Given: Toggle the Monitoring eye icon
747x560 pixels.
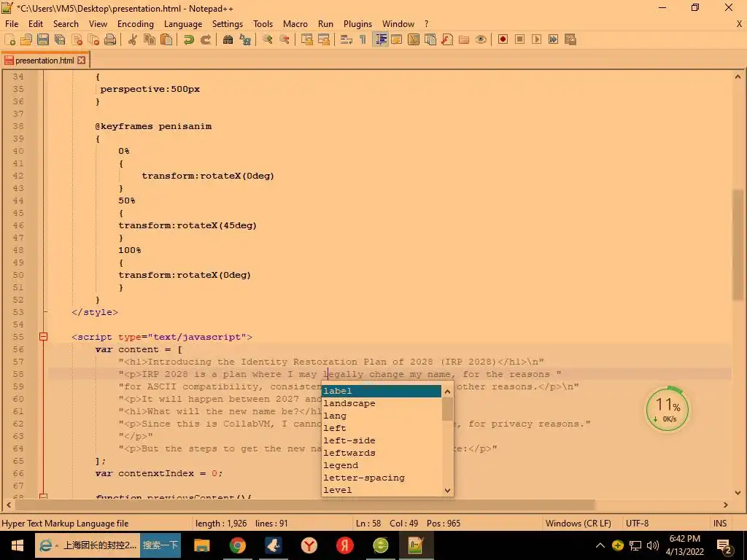Looking at the screenshot, I should coord(481,39).
